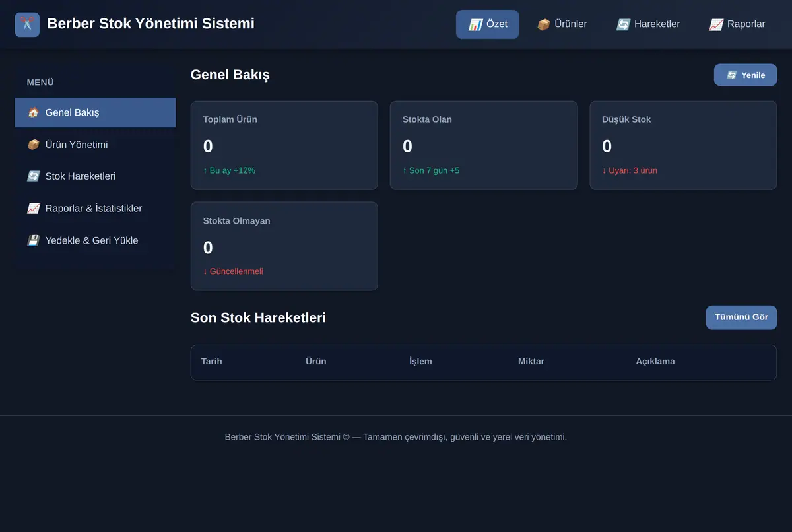Image resolution: width=792 pixels, height=532 pixels.
Task: Click the 'Uyarı: 3 ürün' warning text
Action: tap(630, 170)
